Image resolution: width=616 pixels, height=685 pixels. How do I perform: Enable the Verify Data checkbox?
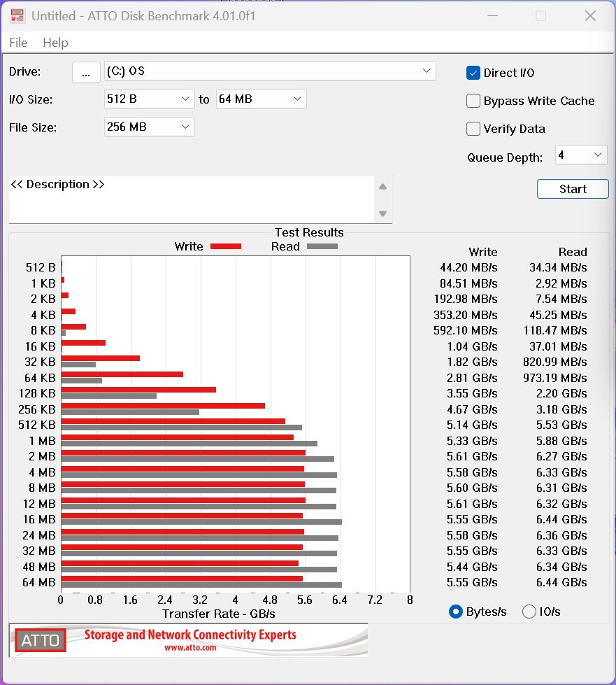pos(473,129)
